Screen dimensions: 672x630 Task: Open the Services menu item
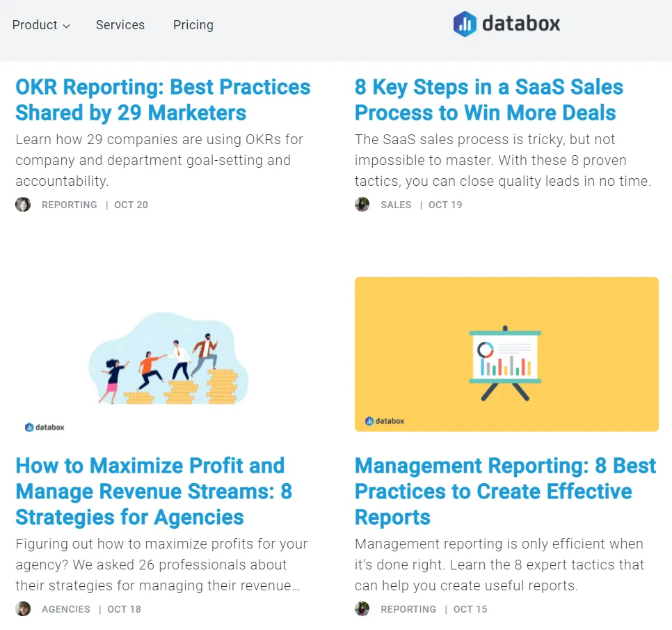(120, 25)
